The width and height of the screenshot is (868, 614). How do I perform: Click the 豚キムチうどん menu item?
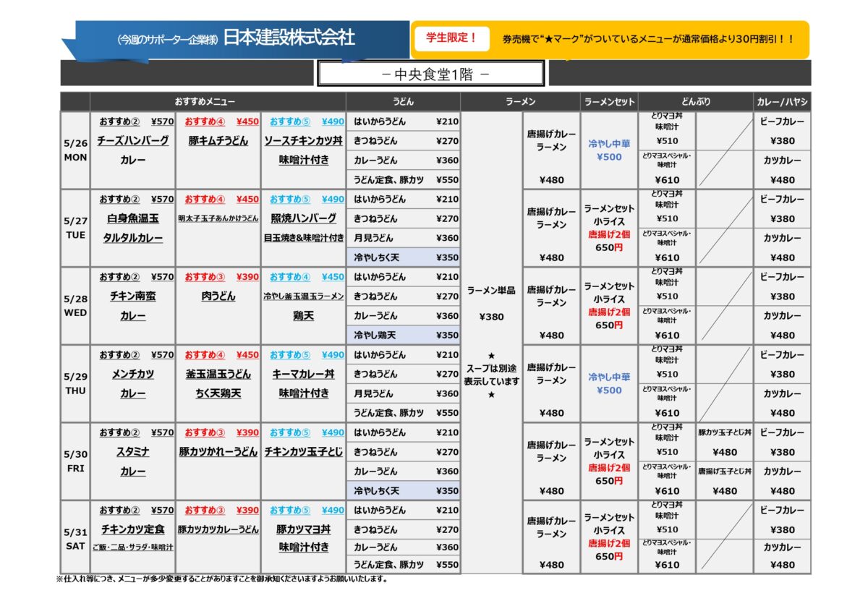tap(218, 140)
